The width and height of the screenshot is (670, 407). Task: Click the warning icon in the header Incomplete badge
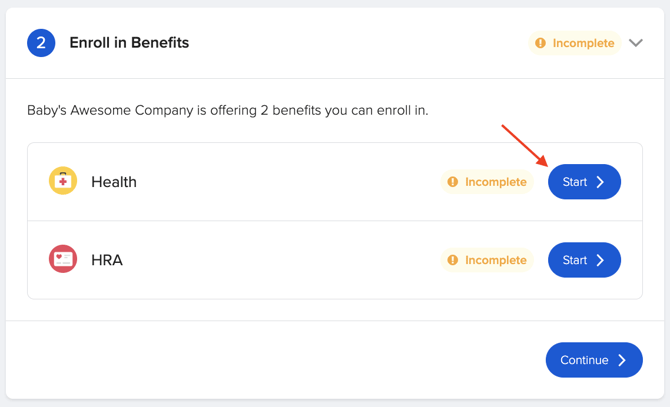click(540, 43)
